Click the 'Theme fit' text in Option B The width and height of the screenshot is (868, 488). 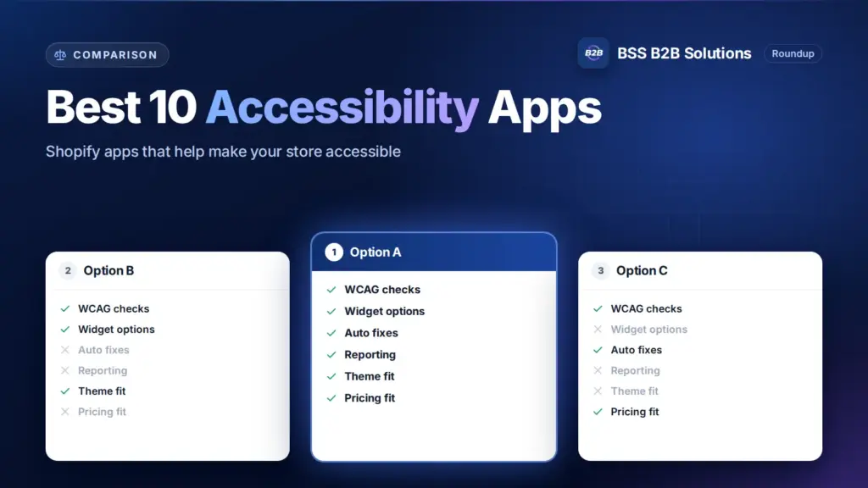102,391
